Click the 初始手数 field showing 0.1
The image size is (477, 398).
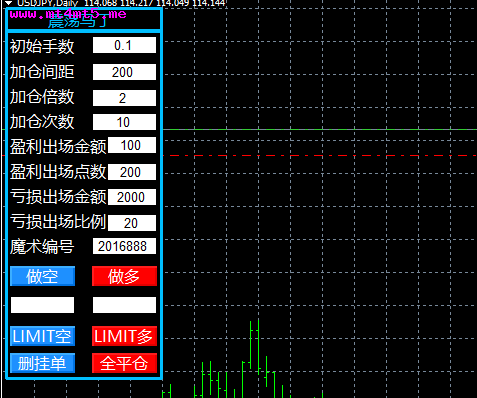pyautogui.click(x=124, y=45)
